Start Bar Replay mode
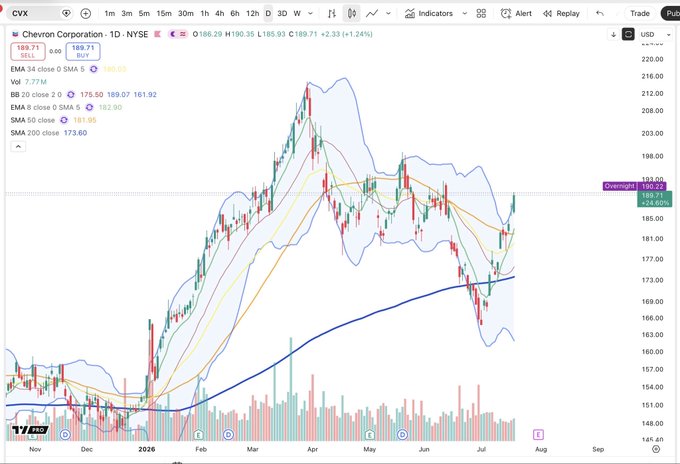This screenshot has height=464, width=680. tap(561, 14)
